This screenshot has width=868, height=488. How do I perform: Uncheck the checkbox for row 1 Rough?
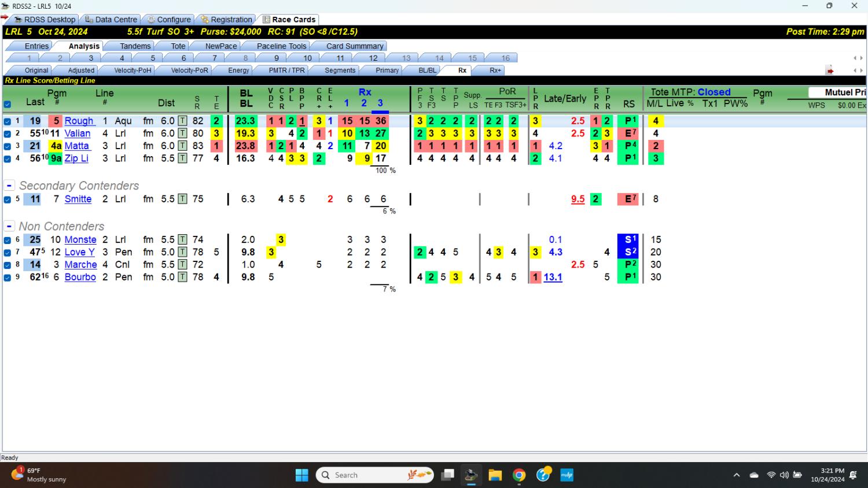pos(8,121)
